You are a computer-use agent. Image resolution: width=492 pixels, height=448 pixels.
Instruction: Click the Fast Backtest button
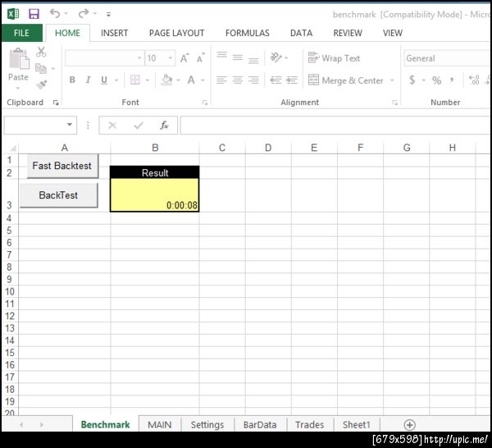pyautogui.click(x=62, y=166)
